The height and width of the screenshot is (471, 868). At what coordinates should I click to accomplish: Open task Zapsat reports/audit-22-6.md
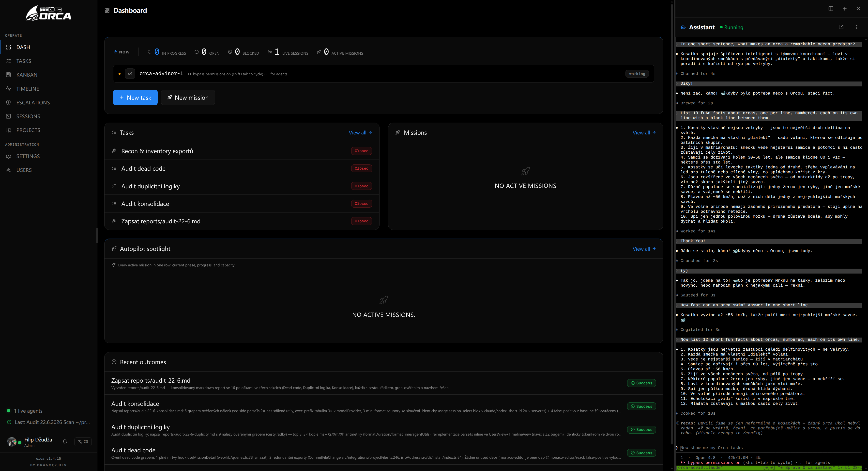coord(242,221)
